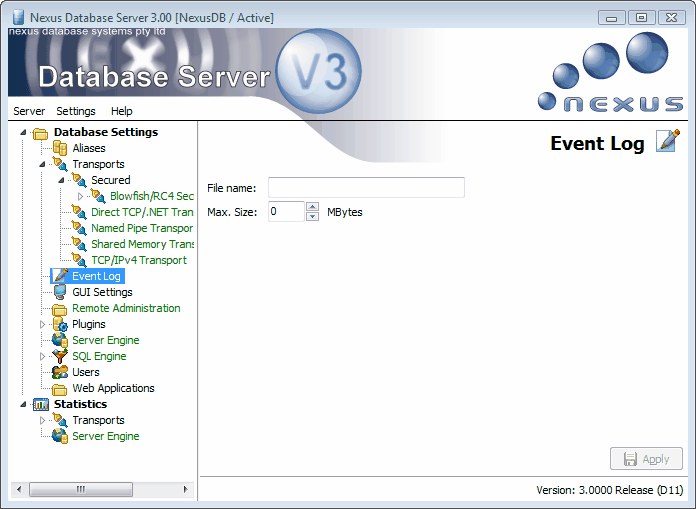Select Remote Administration in tree
696x509 pixels.
click(x=126, y=308)
